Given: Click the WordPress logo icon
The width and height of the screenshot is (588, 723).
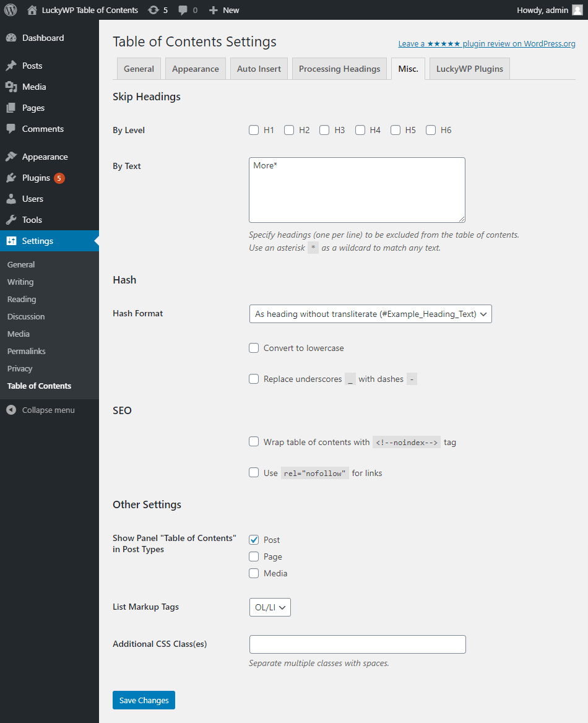Looking at the screenshot, I should click(11, 10).
